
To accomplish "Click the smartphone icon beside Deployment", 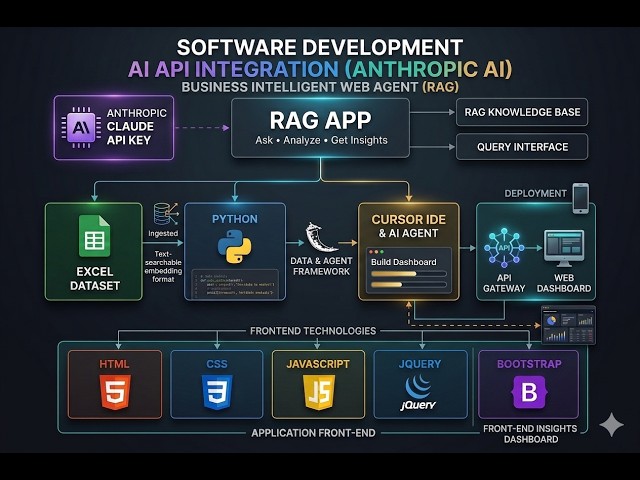I will pyautogui.click(x=580, y=198).
